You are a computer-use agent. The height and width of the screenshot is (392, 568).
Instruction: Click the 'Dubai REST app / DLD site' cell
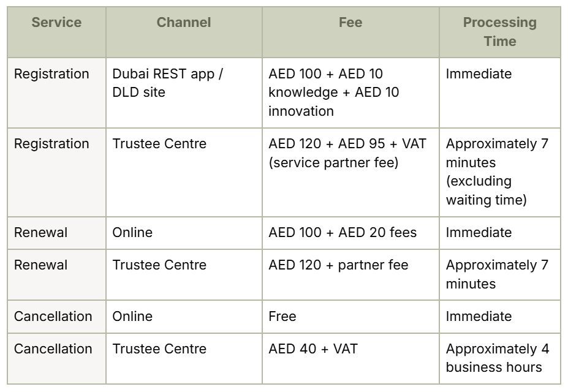tap(167, 83)
